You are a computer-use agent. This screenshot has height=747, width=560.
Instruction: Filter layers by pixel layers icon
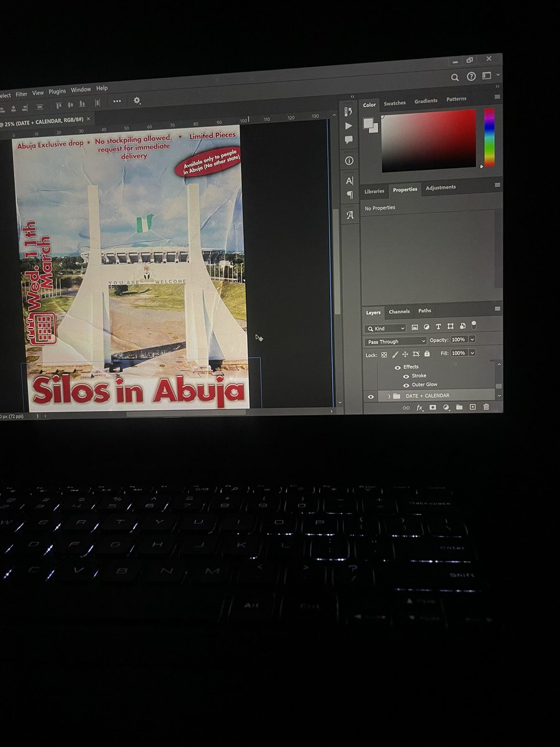pos(415,327)
